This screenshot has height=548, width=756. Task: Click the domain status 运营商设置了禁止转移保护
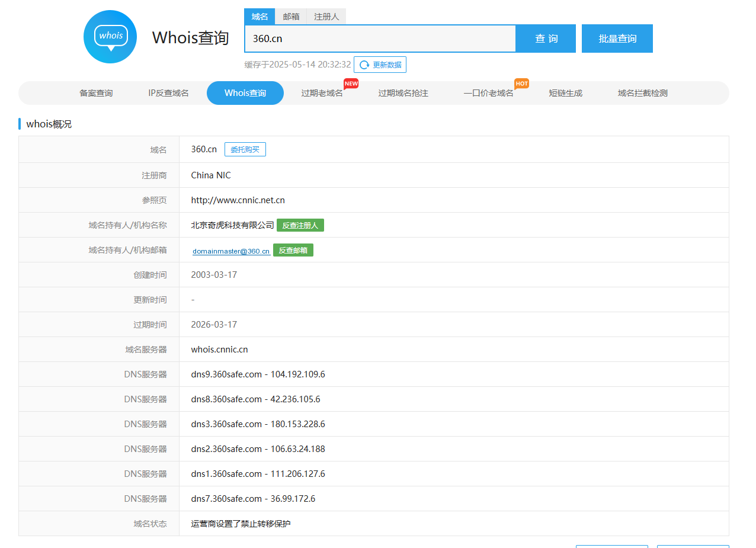click(241, 524)
